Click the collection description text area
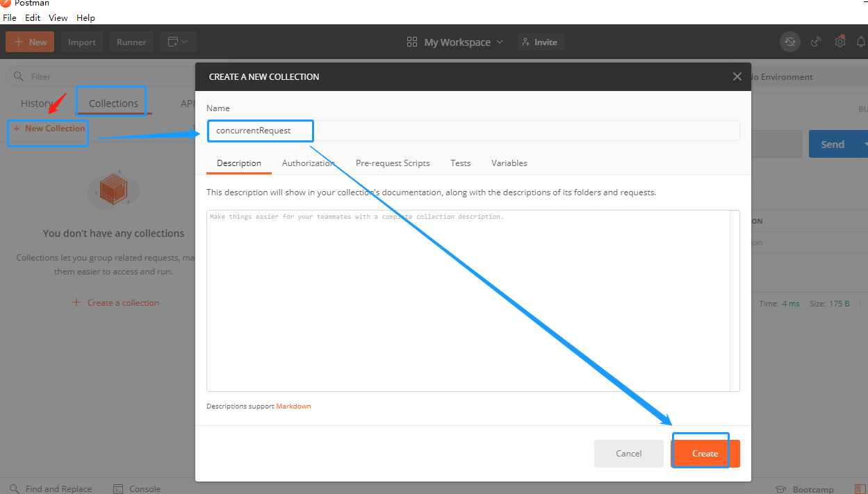Image resolution: width=868 pixels, height=494 pixels. [x=468, y=301]
